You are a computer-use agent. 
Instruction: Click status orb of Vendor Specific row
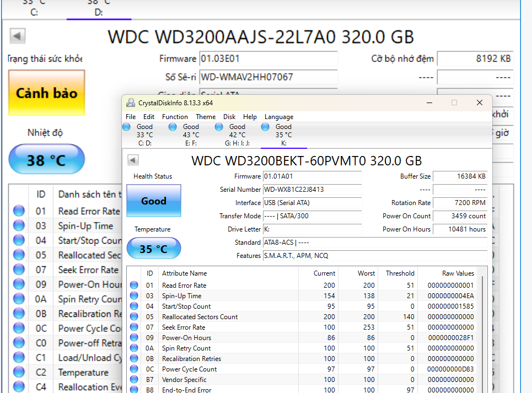pyautogui.click(x=134, y=379)
